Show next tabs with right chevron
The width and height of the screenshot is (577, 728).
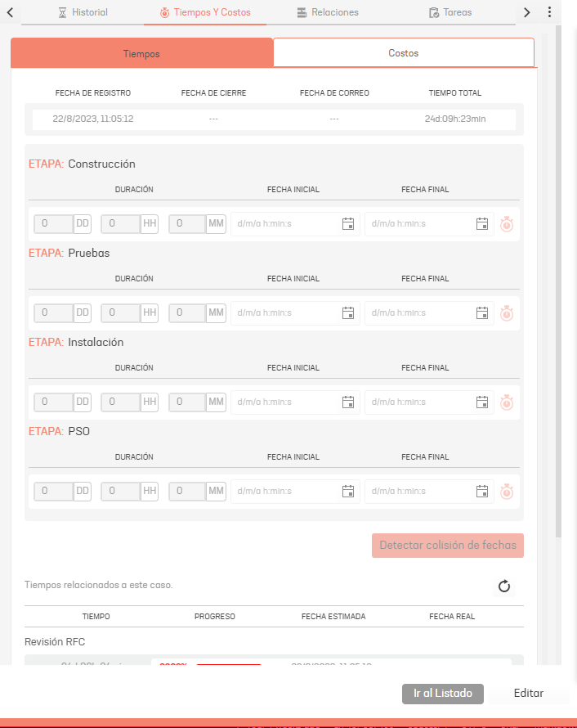tap(527, 12)
